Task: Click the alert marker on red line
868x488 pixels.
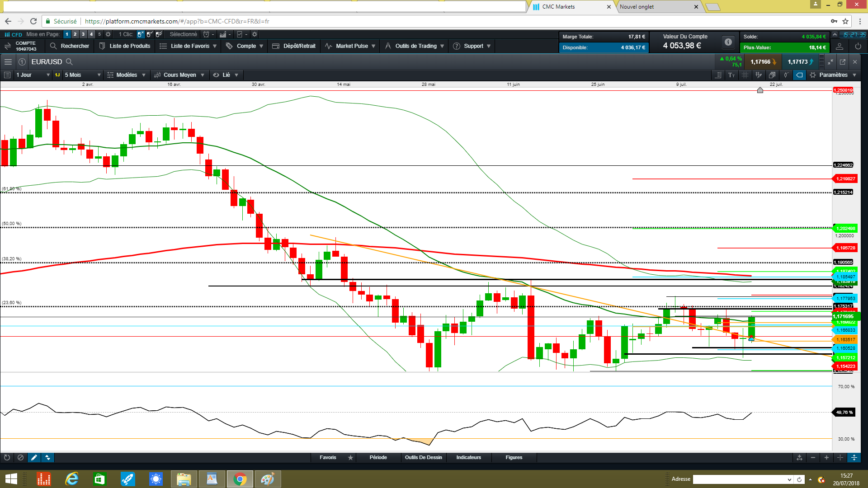Action: click(760, 90)
